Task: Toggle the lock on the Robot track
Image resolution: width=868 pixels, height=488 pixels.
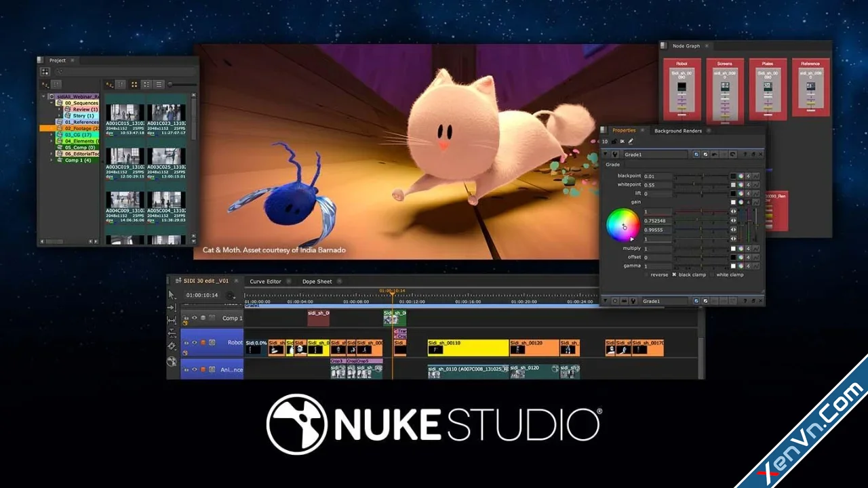Action: (x=186, y=343)
